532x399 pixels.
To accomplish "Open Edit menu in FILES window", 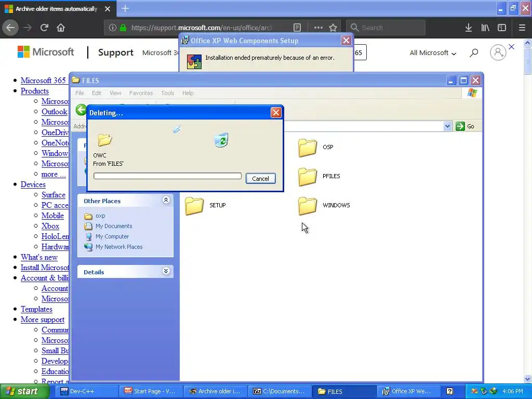I will coord(97,93).
